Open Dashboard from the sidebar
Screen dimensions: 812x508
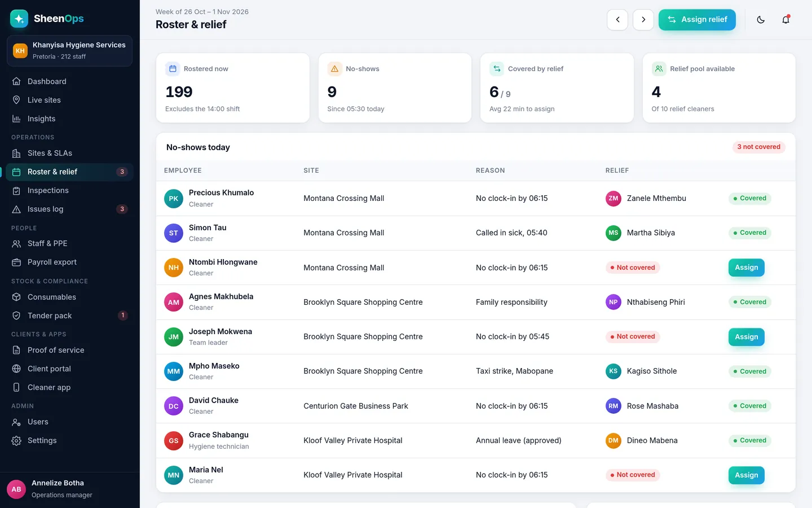pos(70,81)
